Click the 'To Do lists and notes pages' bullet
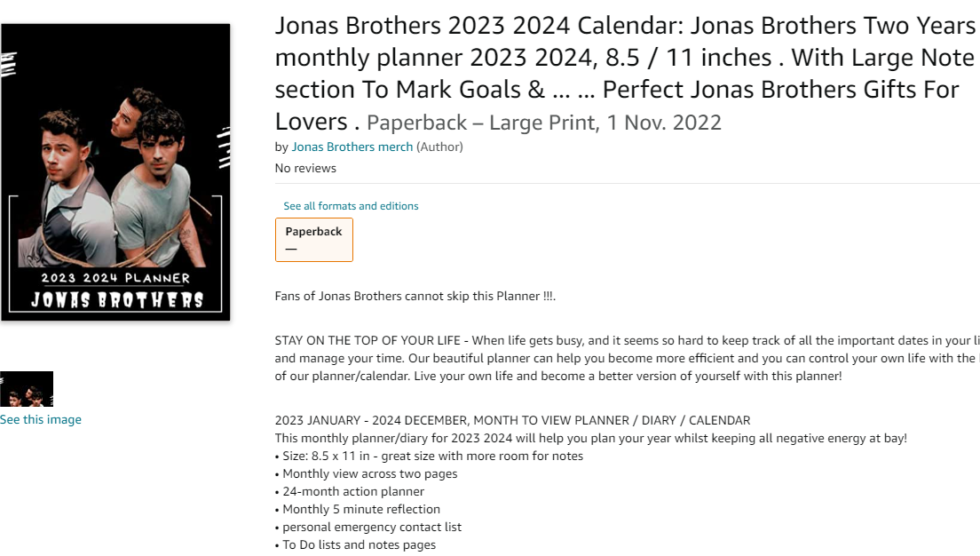This screenshot has height=556, width=980. click(x=359, y=544)
